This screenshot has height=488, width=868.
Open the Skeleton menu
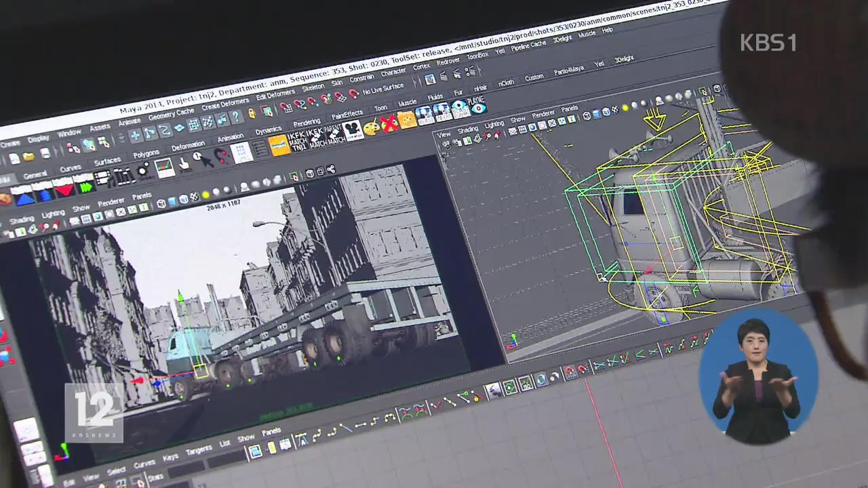tap(313, 88)
